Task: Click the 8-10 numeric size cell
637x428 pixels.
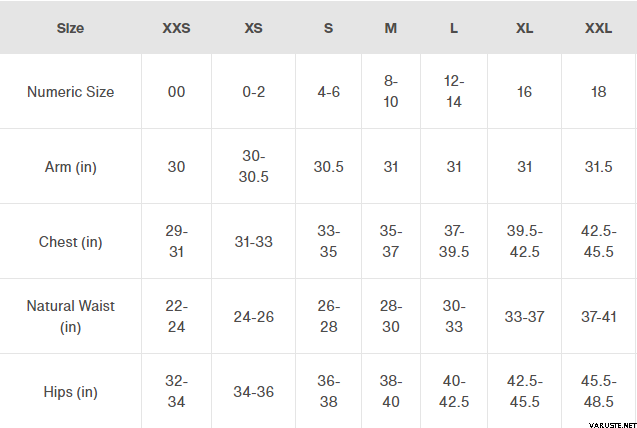Action: (x=390, y=91)
